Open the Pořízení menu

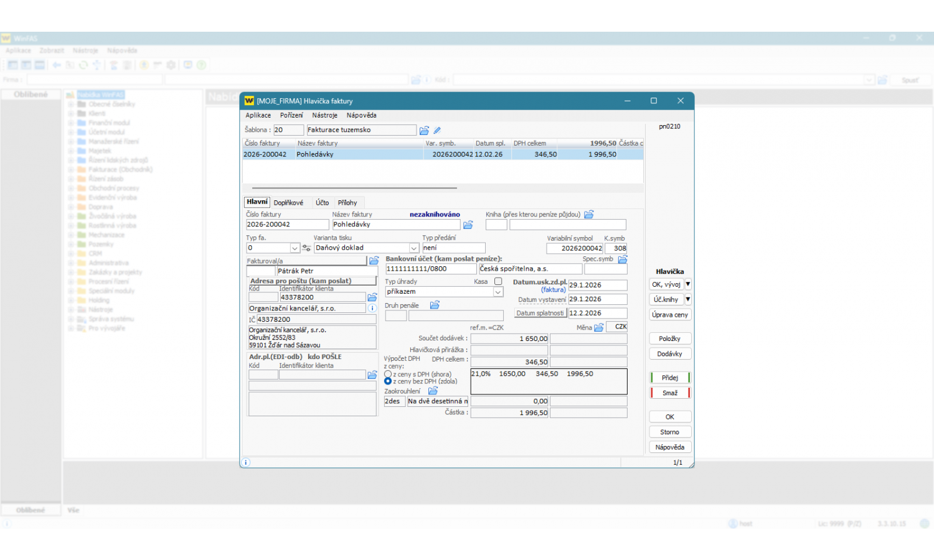click(x=291, y=115)
